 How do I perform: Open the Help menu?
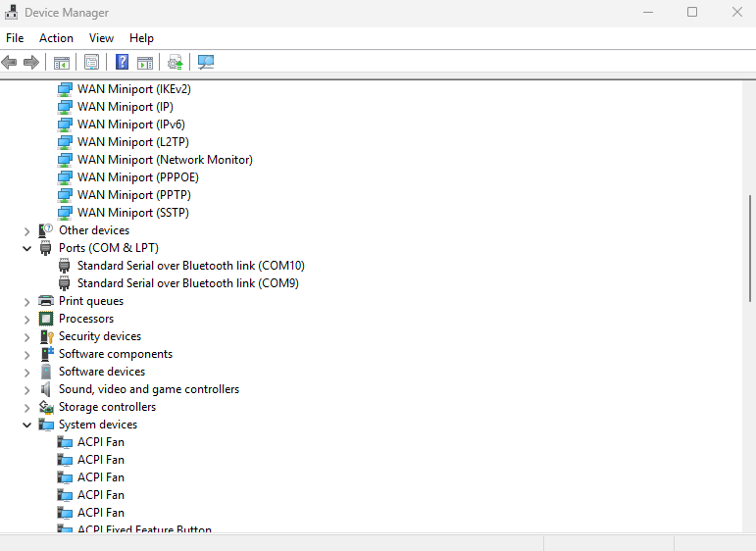[141, 38]
